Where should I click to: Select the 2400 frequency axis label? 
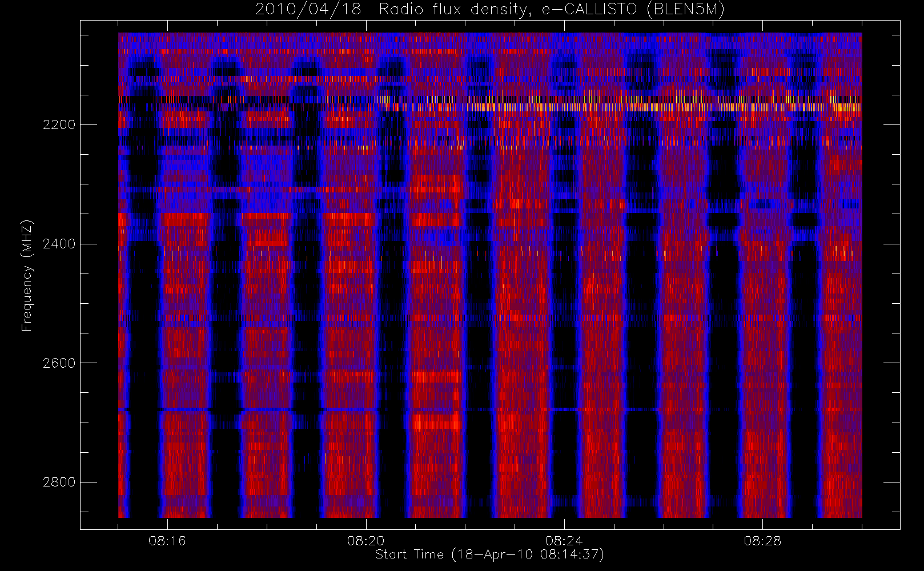(x=59, y=244)
